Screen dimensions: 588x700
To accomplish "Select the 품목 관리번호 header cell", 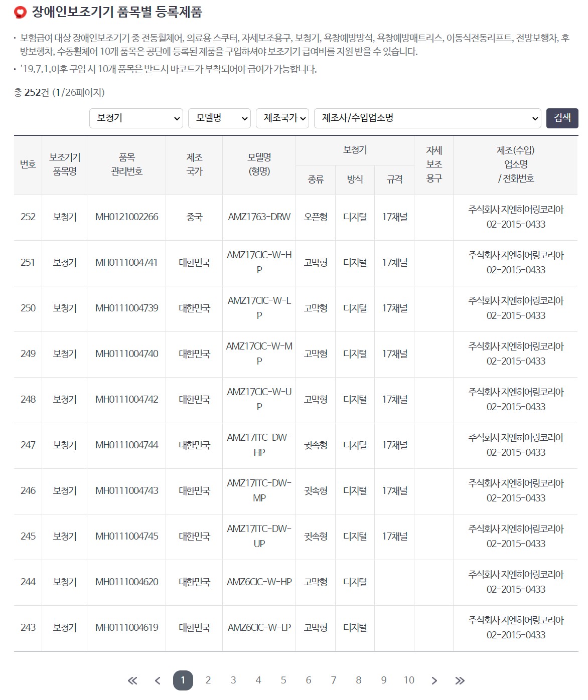I will (x=126, y=165).
